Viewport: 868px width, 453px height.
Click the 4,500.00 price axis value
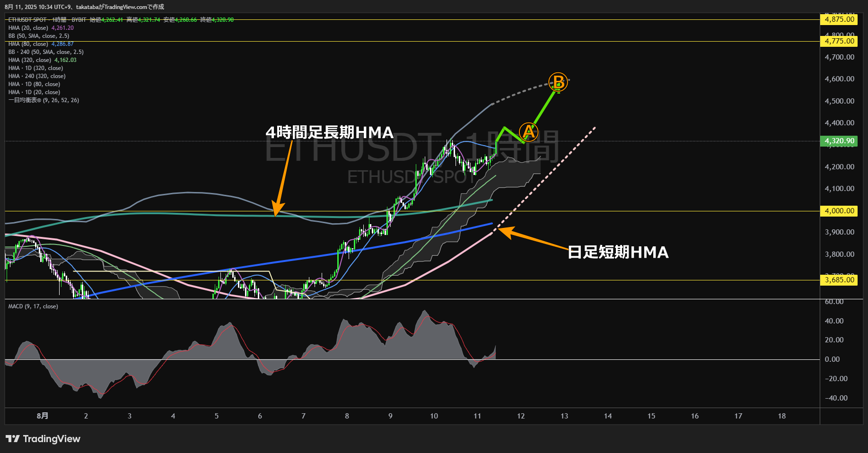click(x=840, y=101)
